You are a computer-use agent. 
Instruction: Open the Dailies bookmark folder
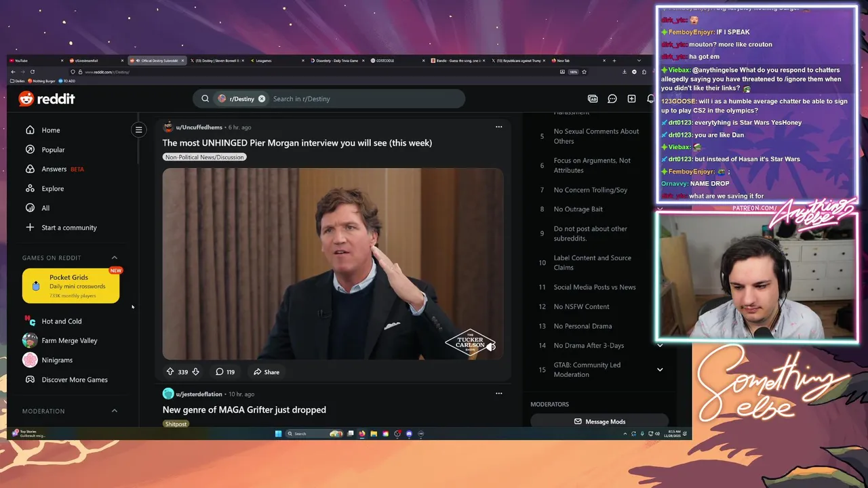(x=18, y=81)
